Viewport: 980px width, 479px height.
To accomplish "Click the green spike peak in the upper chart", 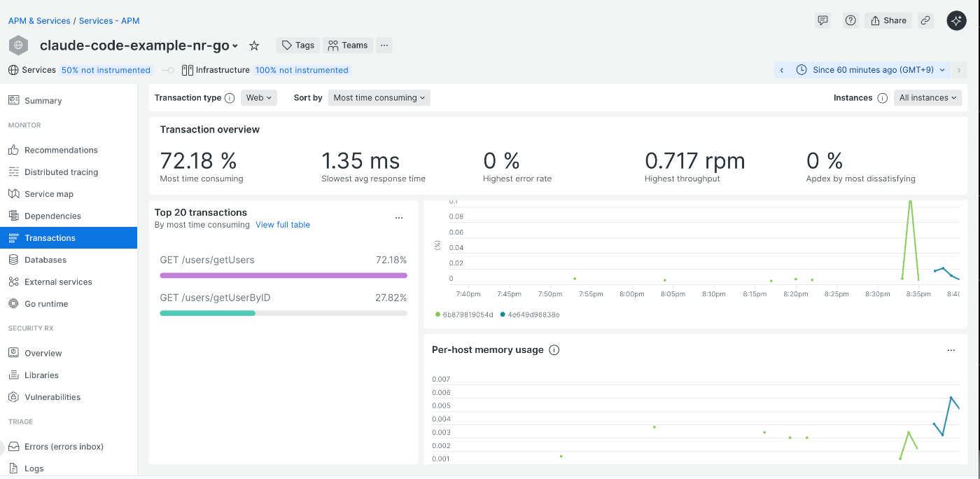I will click(910, 202).
